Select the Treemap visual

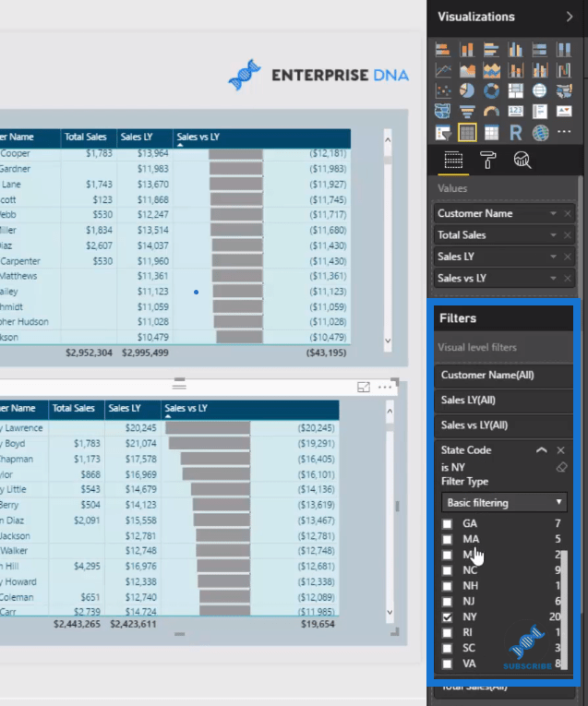(515, 91)
